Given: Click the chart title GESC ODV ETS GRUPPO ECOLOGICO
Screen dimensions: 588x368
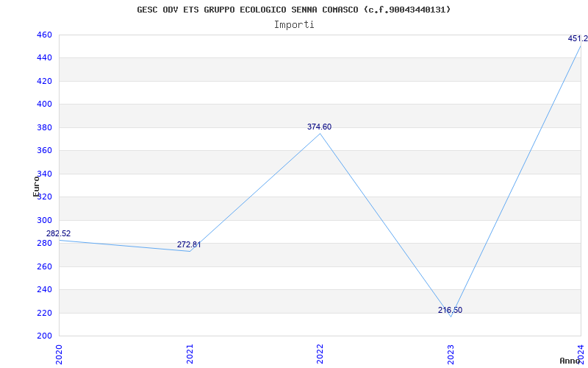Looking at the screenshot, I should 293,10.
